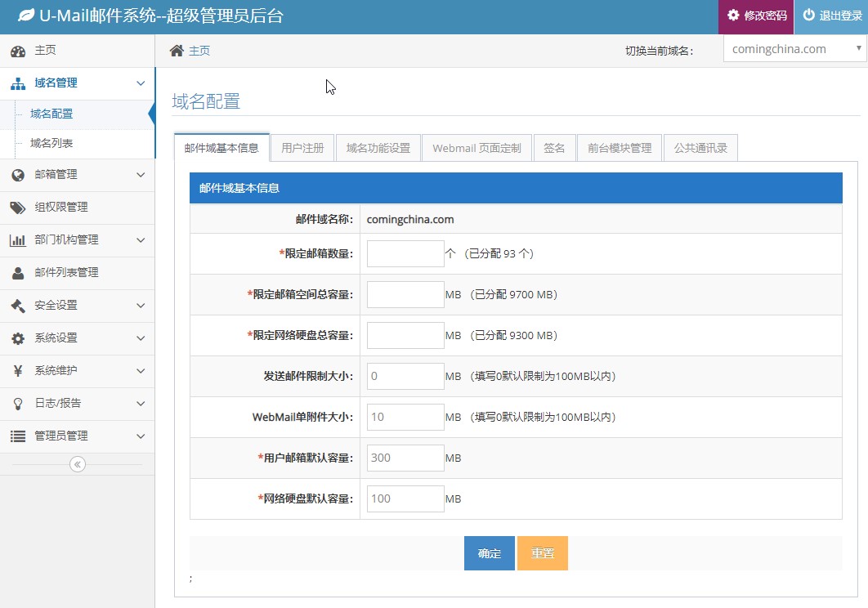The width and height of the screenshot is (868, 608).
Task: Expand the 邮箱管理 menu chevron
Action: point(141,175)
